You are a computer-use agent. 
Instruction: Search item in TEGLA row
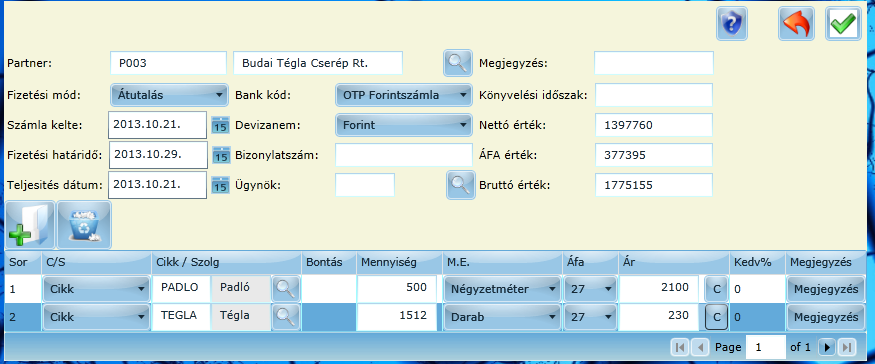(285, 317)
